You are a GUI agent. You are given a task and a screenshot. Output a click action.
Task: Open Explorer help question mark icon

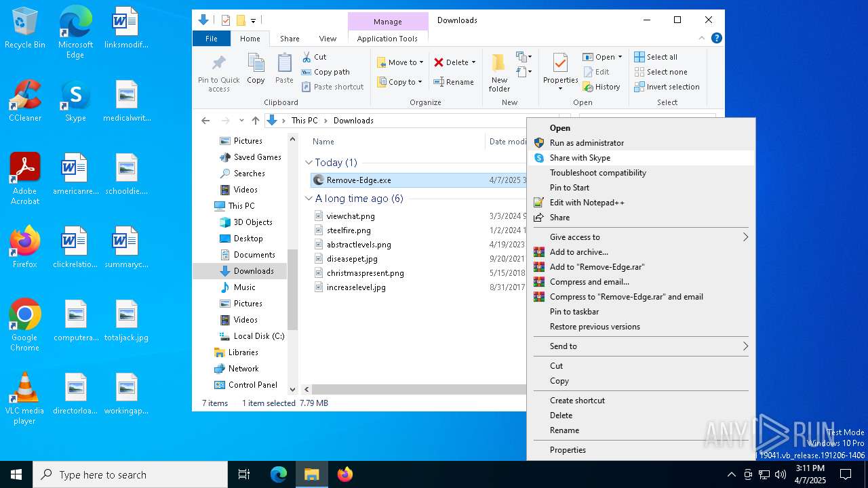point(717,39)
